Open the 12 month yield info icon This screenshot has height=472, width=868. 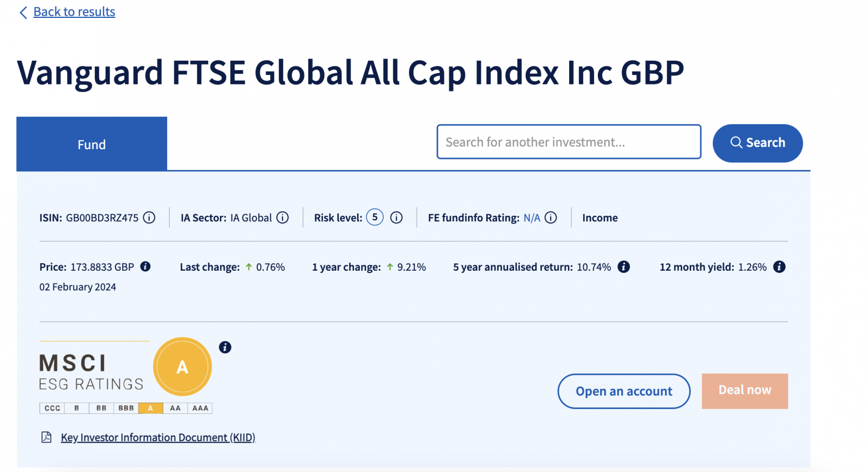pos(779,266)
